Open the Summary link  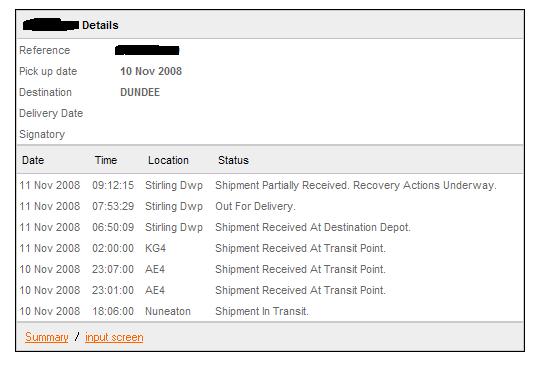pyautogui.click(x=47, y=337)
